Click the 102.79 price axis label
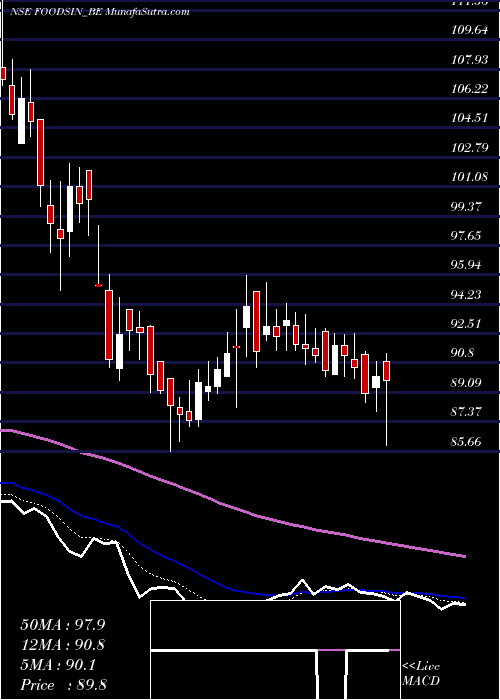The width and height of the screenshot is (500, 700). 470,148
